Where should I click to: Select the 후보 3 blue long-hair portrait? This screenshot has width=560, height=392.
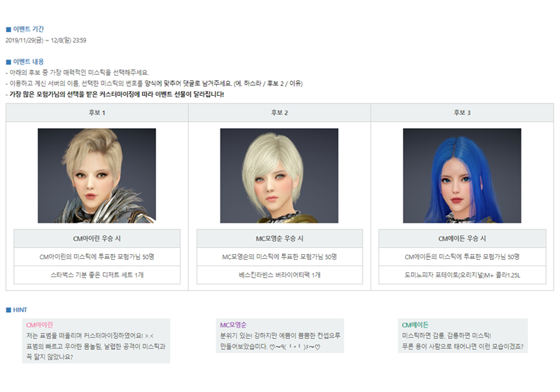462,176
